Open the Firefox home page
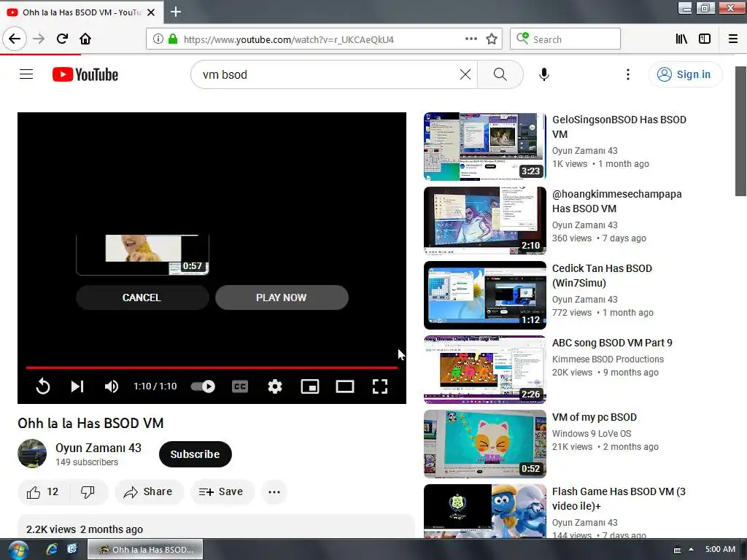The width and height of the screenshot is (747, 560). click(x=85, y=39)
